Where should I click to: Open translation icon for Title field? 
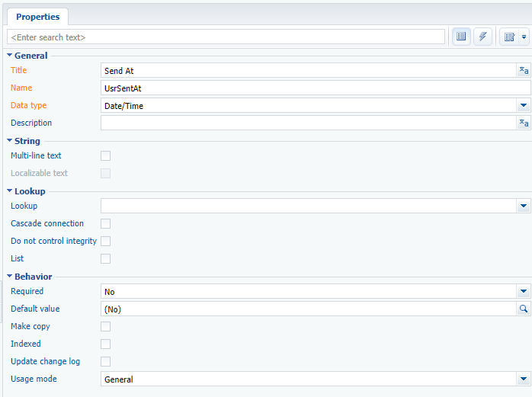524,71
